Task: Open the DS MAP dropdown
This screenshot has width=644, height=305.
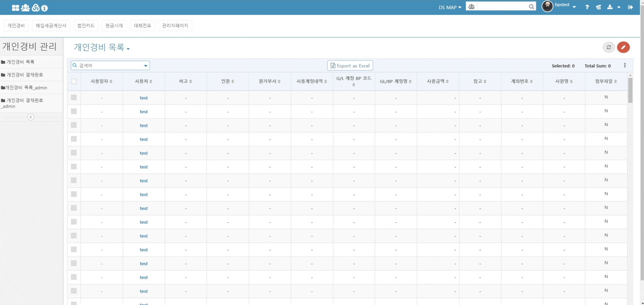Action: (x=450, y=7)
